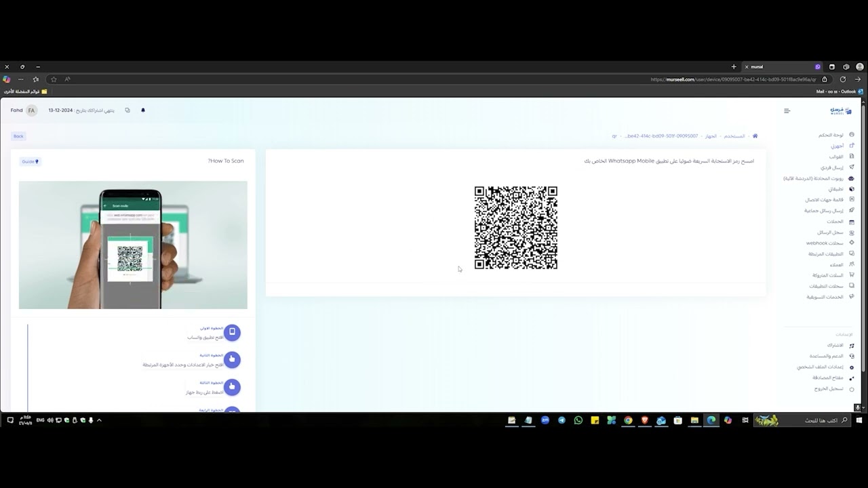Click the Back button
868x488 pixels.
(18, 136)
